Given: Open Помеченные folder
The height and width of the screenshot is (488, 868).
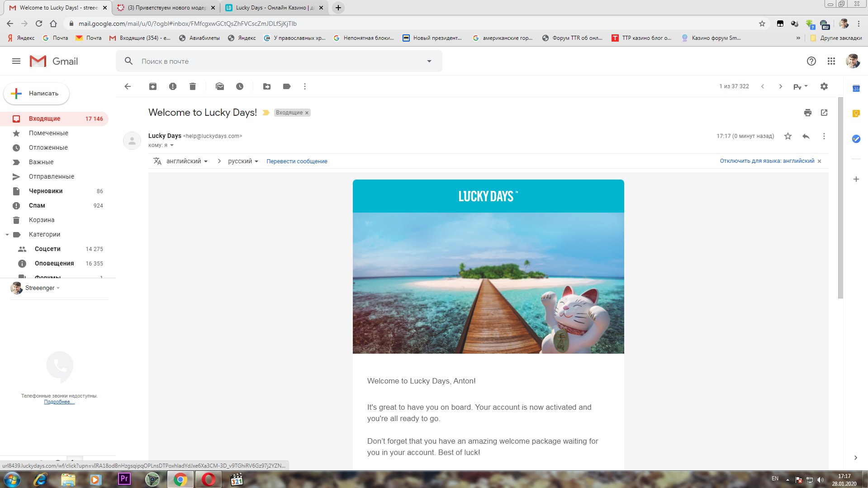Looking at the screenshot, I should coord(54,133).
